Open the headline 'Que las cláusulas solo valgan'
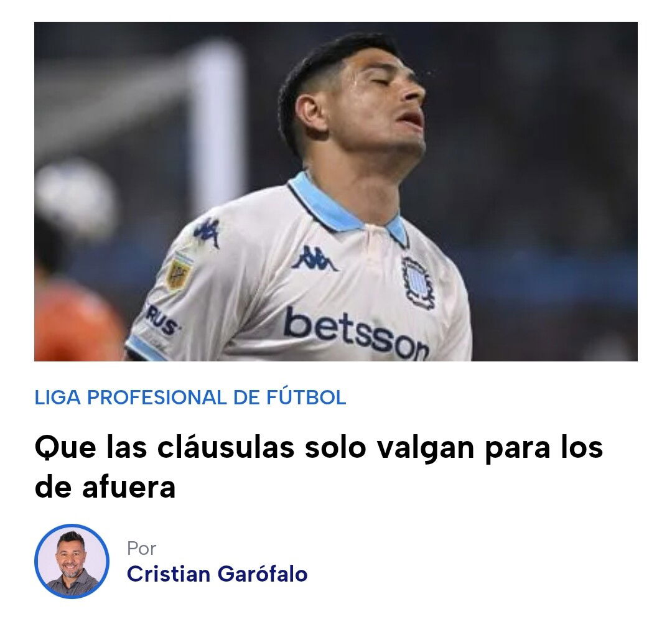This screenshot has height=637, width=672. point(319,467)
